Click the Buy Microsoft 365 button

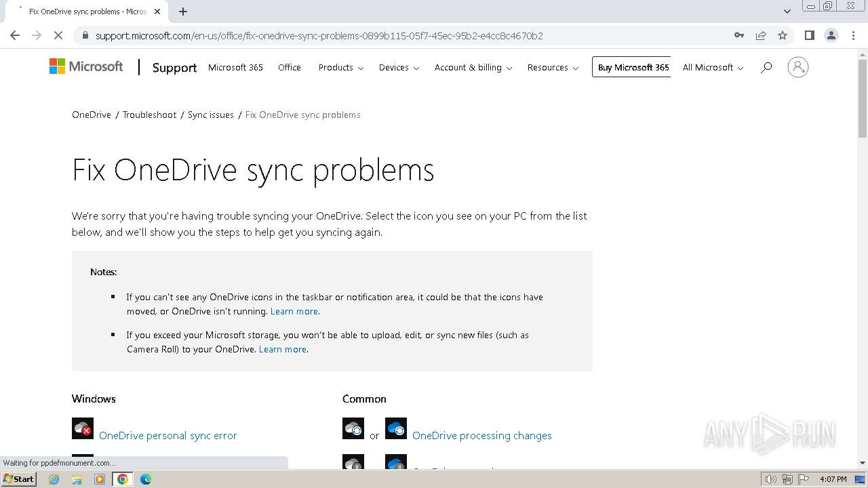631,67
